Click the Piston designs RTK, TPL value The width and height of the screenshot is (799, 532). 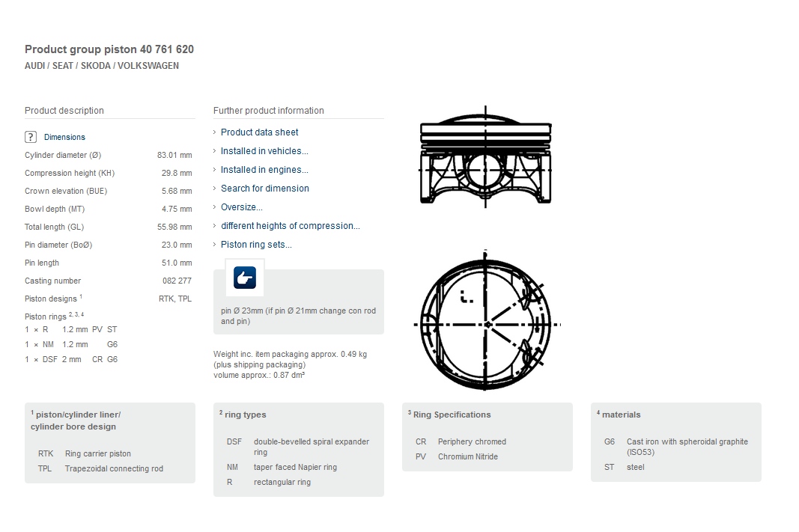[x=174, y=299]
